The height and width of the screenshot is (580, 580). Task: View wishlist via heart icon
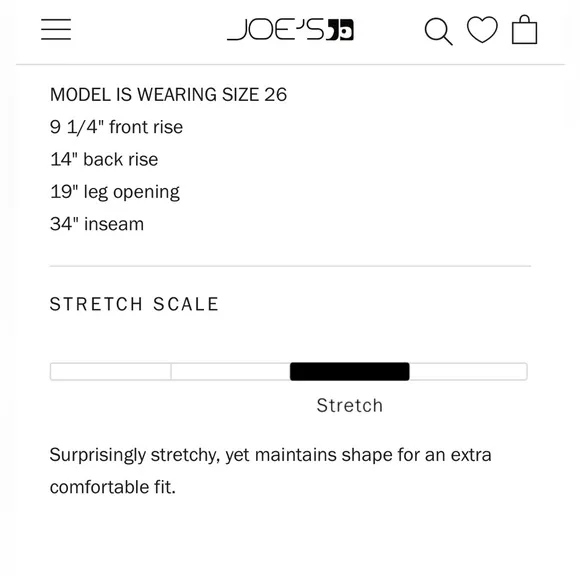(482, 29)
